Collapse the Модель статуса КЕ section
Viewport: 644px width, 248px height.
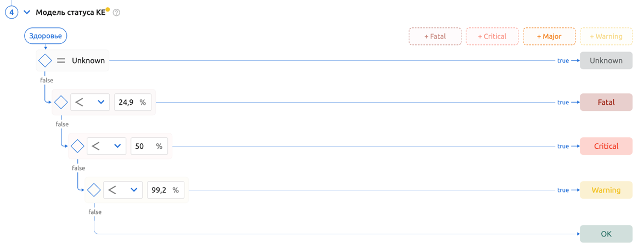[x=27, y=12]
